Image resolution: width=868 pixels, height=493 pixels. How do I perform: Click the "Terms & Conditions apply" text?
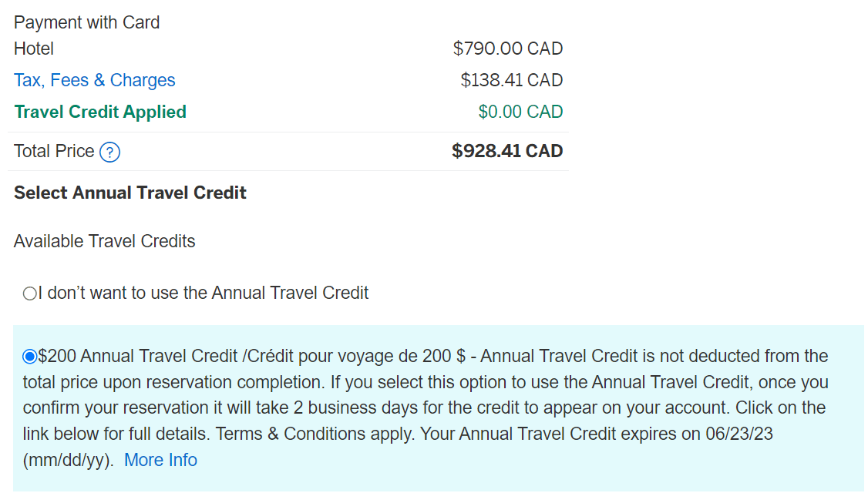pyautogui.click(x=316, y=434)
